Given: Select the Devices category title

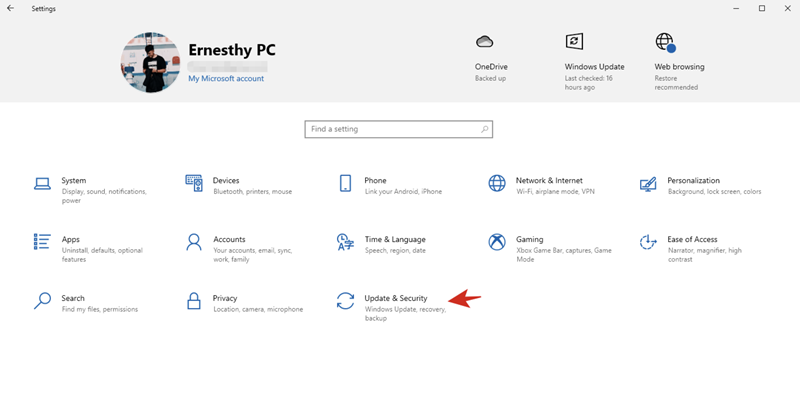Looking at the screenshot, I should pos(226,181).
